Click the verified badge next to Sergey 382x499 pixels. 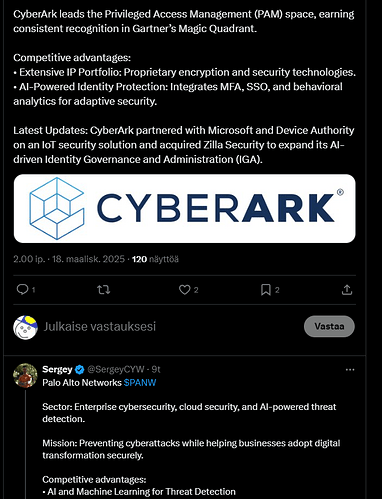(79, 369)
